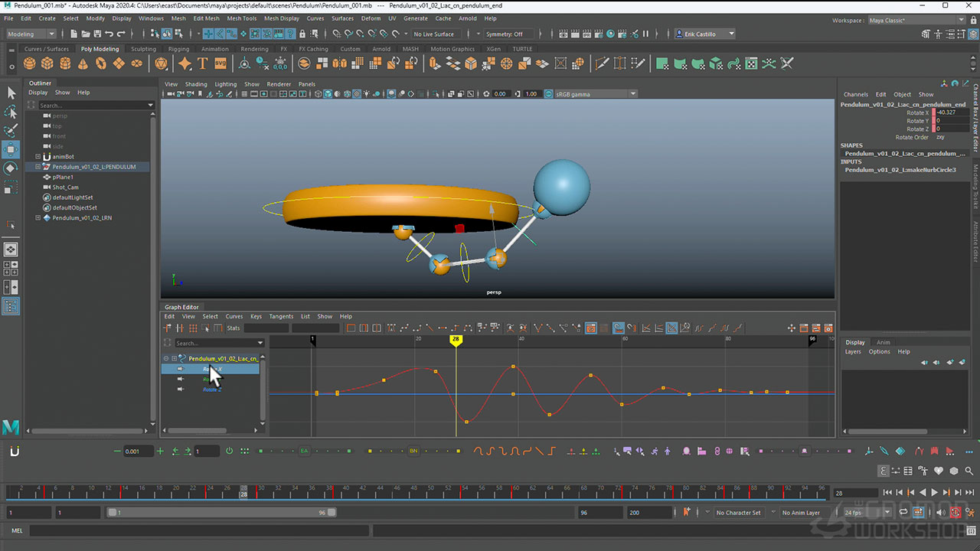Open the Tangents menu in Graph Editor

point(281,316)
